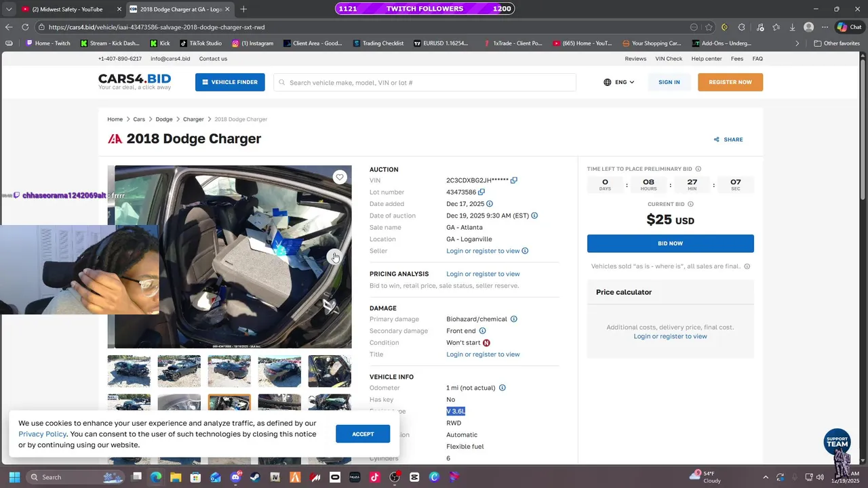Open browser downloads icon
Screen dimensions: 868x488
click(792, 27)
